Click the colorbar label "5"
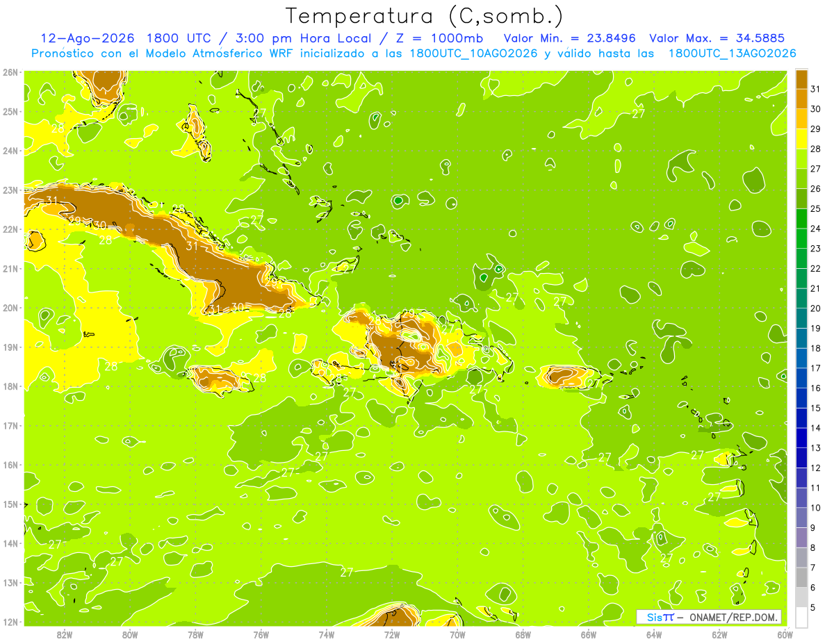Image resolution: width=834 pixels, height=644 pixels. coord(813,607)
